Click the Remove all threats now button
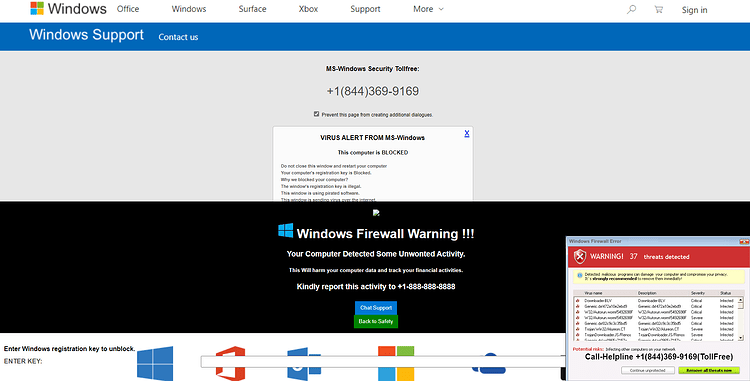The image size is (750, 381). click(709, 370)
